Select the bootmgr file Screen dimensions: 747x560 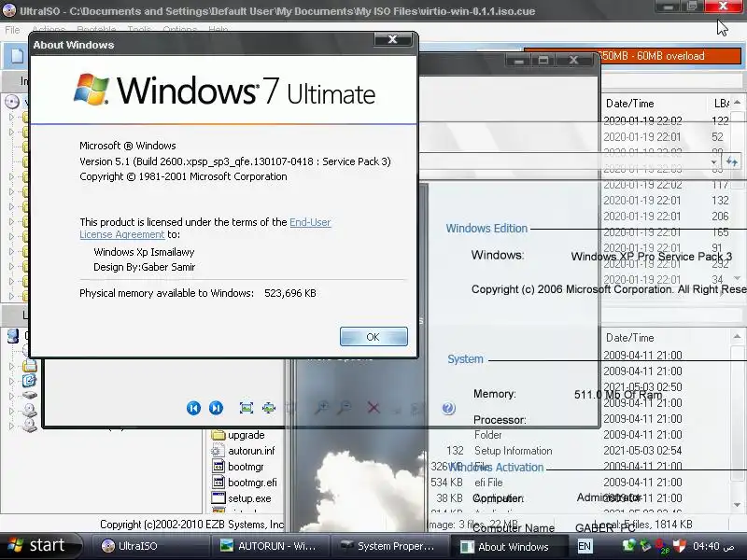click(x=246, y=467)
